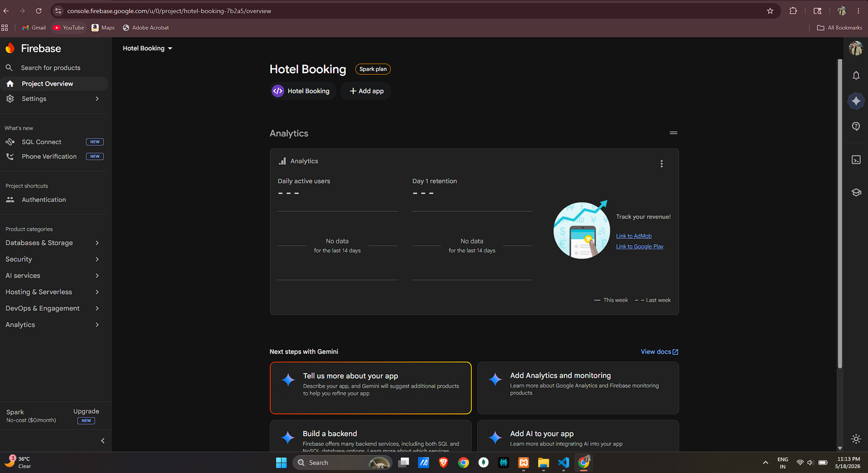Open Phone Verification in sidebar
This screenshot has height=473, width=868.
click(x=54, y=156)
